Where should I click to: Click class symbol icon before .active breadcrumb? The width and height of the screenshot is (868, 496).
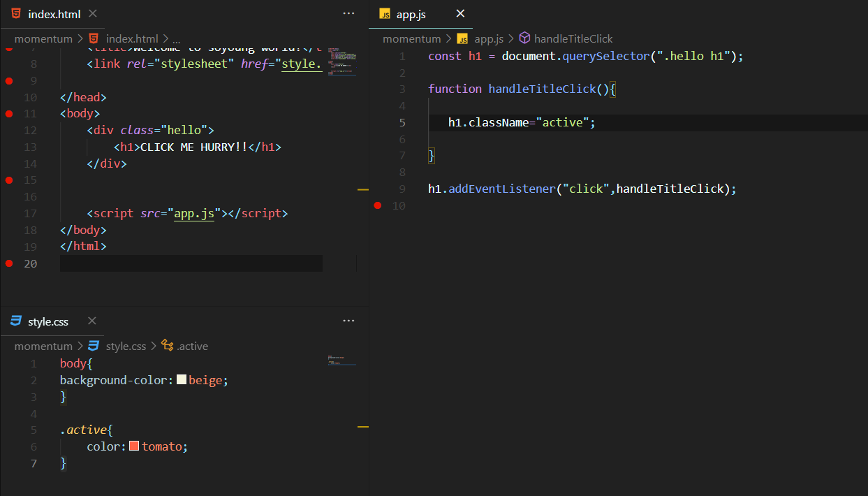click(x=167, y=345)
